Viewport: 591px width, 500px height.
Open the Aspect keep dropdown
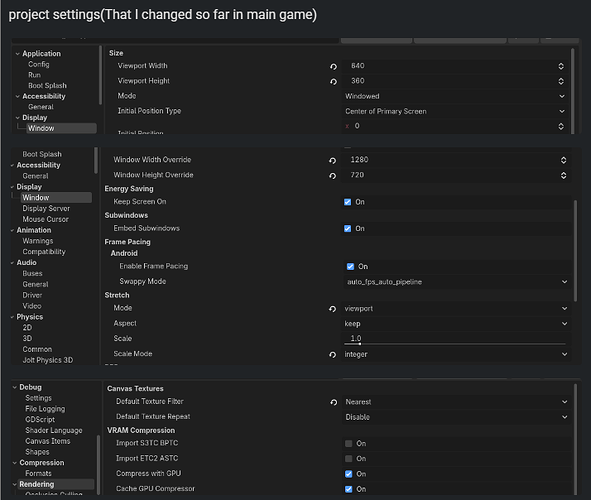tap(456, 324)
